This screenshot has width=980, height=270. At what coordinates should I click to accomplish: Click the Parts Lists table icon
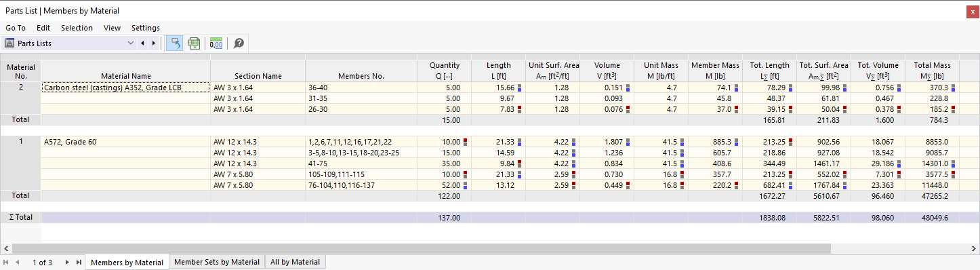pyautogui.click(x=10, y=43)
